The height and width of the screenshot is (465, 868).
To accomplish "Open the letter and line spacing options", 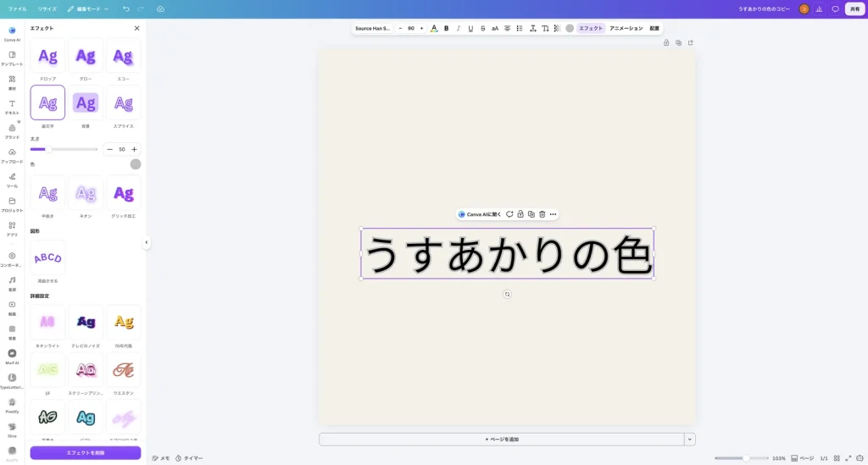I will (x=532, y=28).
